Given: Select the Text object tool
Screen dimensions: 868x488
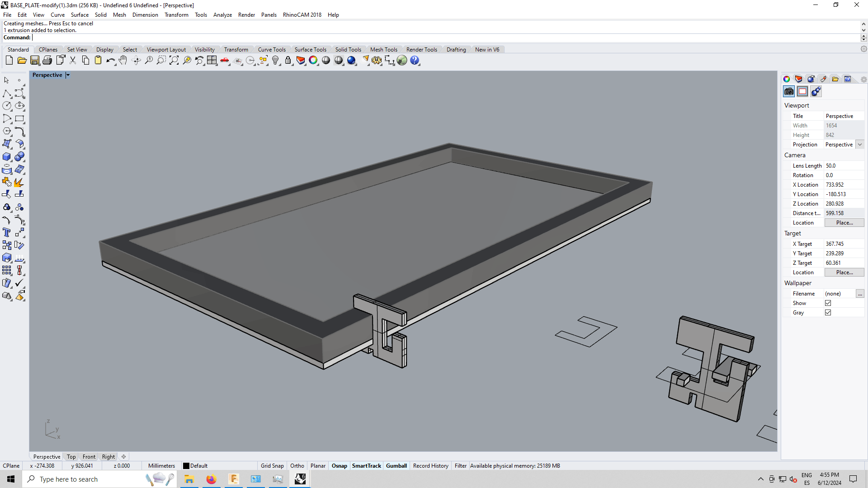Looking at the screenshot, I should tap(7, 232).
